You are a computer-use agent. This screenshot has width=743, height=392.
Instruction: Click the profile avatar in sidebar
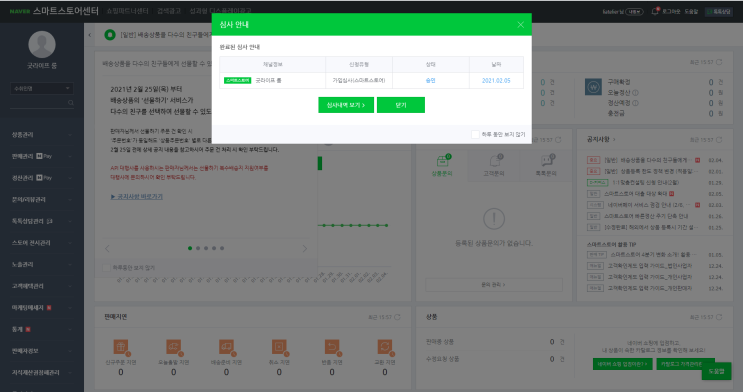tap(42, 45)
